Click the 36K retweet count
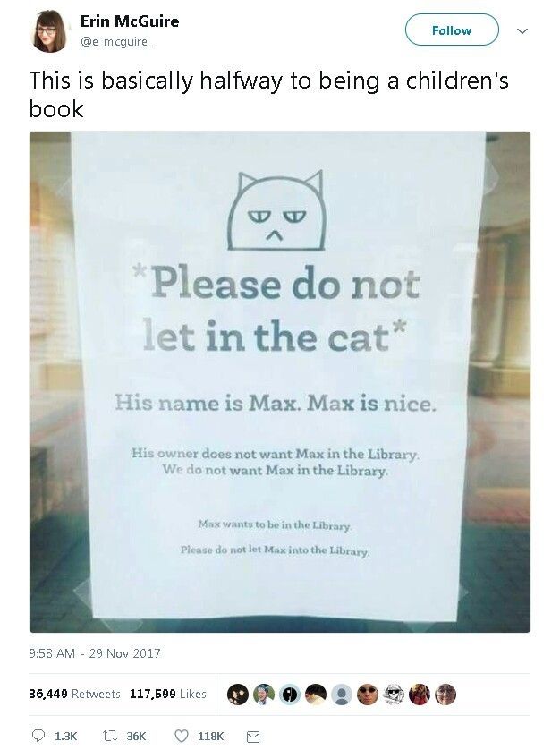Image resolution: width=560 pixels, height=750 pixels. click(x=136, y=737)
